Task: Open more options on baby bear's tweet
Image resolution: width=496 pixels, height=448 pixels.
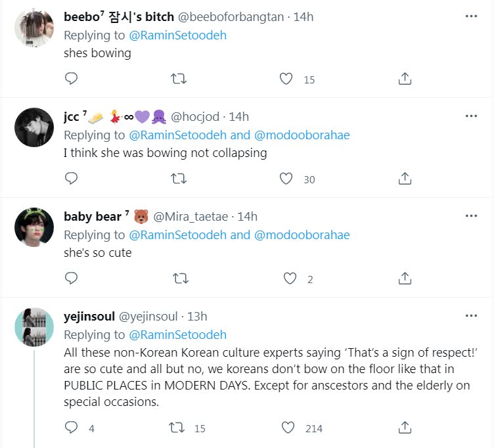Action: coord(471,216)
